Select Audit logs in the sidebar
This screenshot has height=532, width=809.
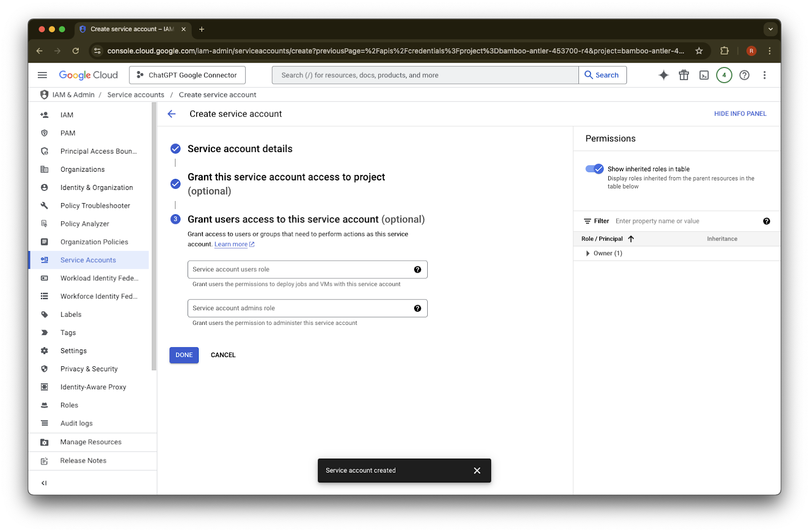(76, 423)
